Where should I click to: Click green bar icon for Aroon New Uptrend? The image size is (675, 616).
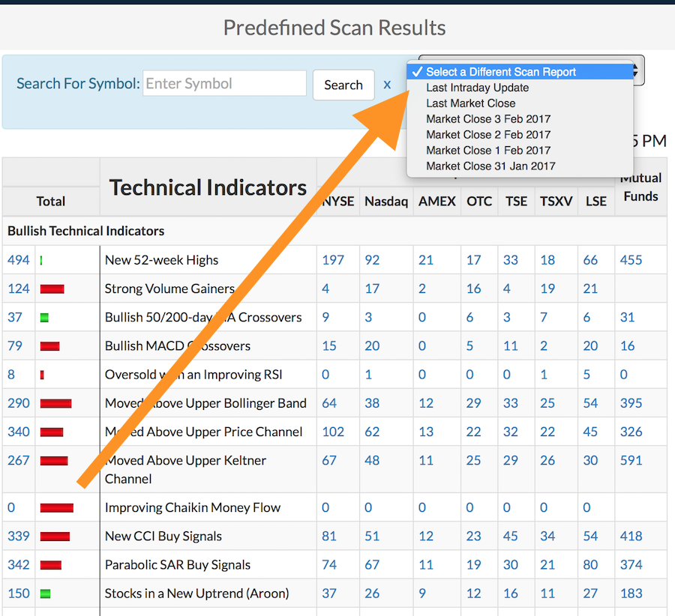(45, 594)
